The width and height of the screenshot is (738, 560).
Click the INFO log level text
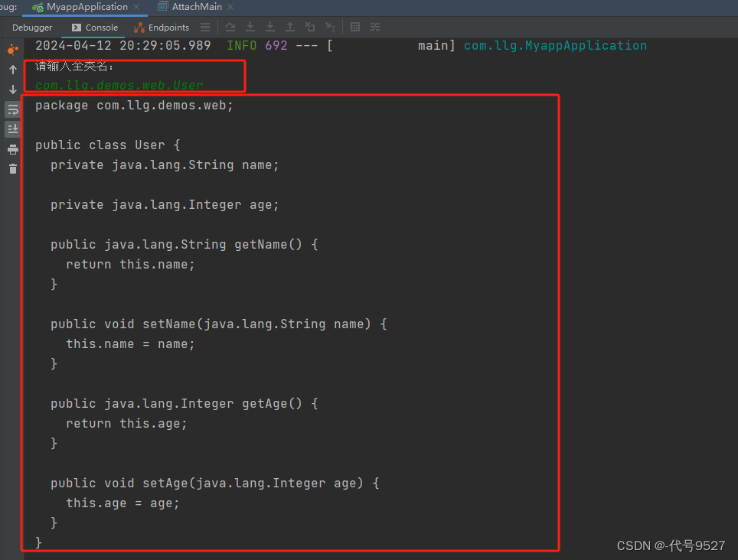(241, 46)
